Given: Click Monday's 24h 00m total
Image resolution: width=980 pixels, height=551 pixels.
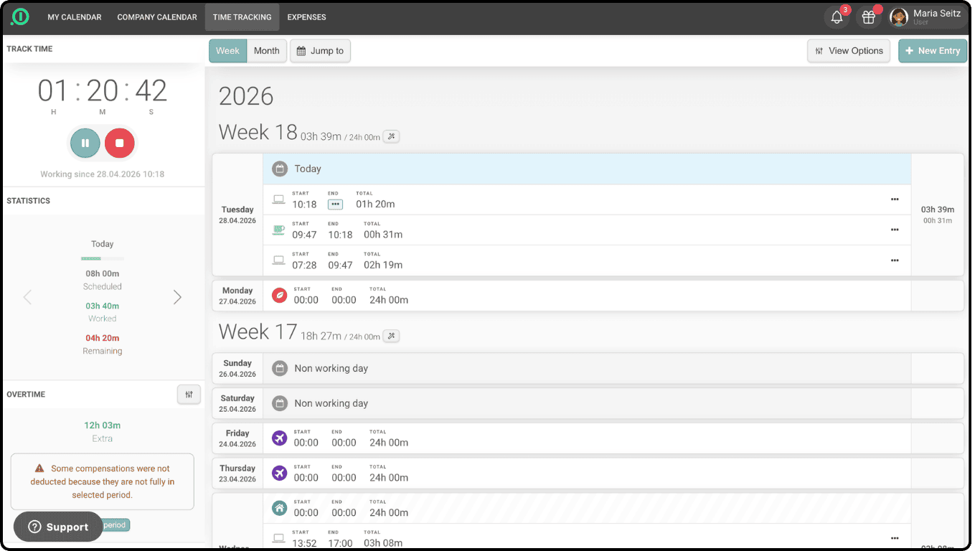Looking at the screenshot, I should pyautogui.click(x=389, y=300).
